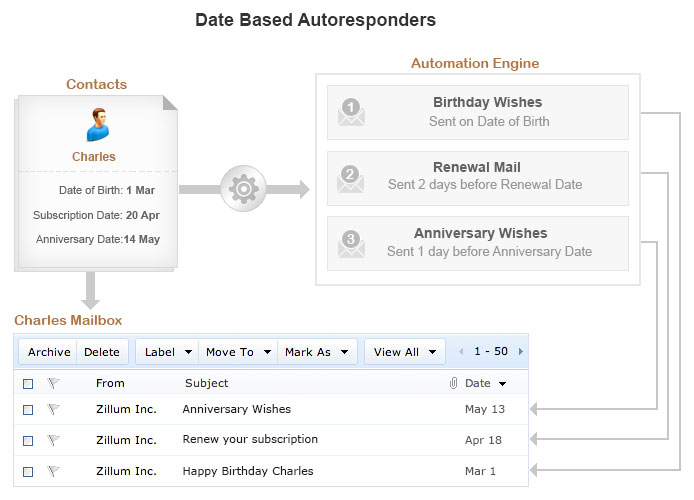Screen dimensions: 694x500
Task: Open the Mark As menu
Action: (316, 352)
